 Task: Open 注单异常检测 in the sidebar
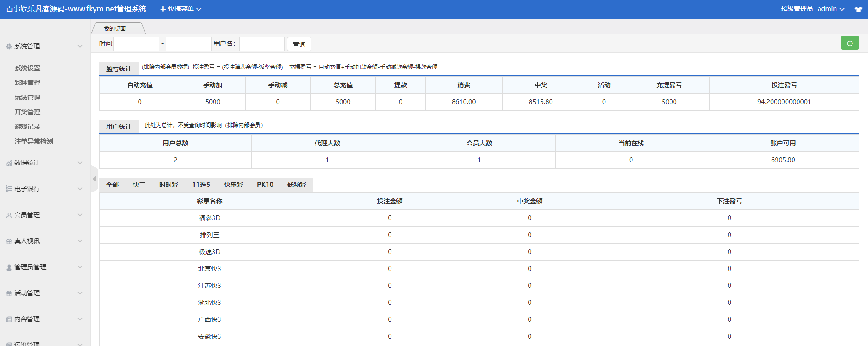click(x=34, y=141)
